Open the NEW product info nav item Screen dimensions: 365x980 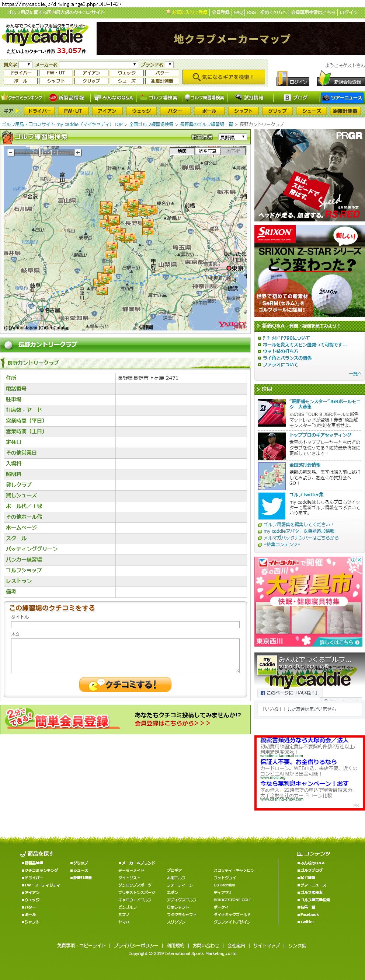[x=67, y=98]
